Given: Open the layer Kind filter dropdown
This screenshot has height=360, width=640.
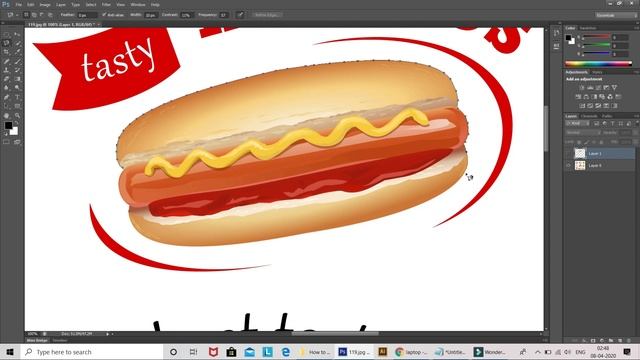Looking at the screenshot, I should point(577,123).
